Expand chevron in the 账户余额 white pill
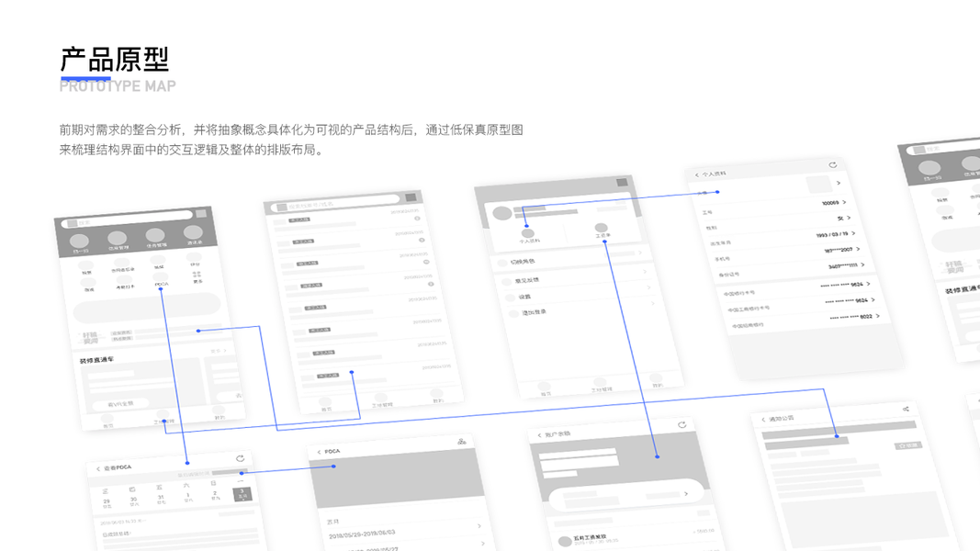The width and height of the screenshot is (980, 551). (686, 493)
